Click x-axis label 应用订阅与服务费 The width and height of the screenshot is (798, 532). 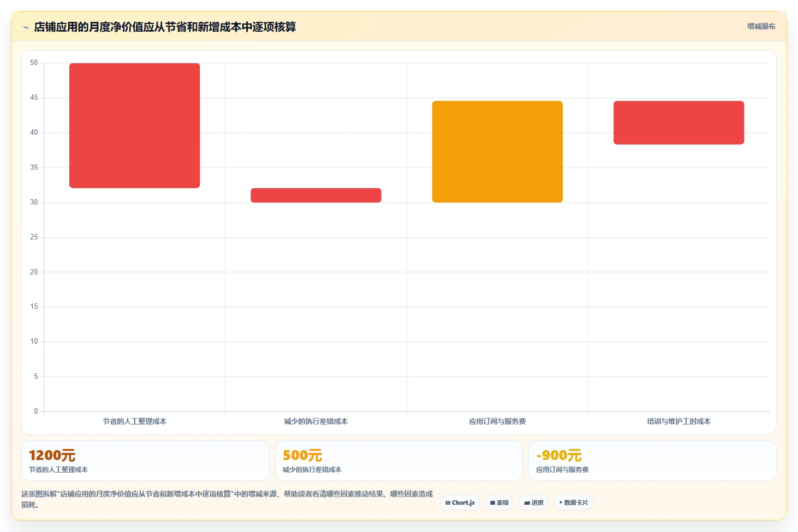pos(497,421)
